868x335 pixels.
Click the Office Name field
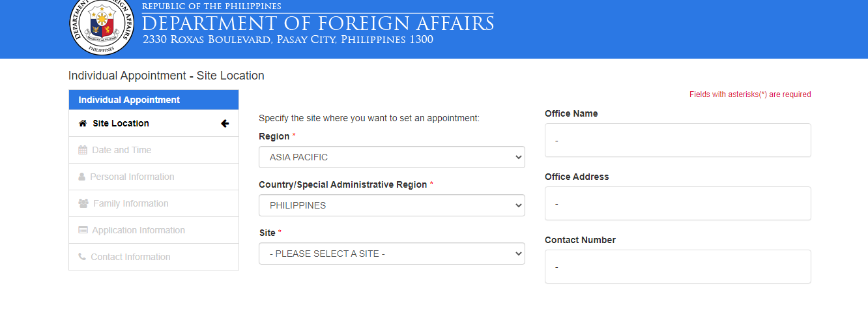point(678,140)
